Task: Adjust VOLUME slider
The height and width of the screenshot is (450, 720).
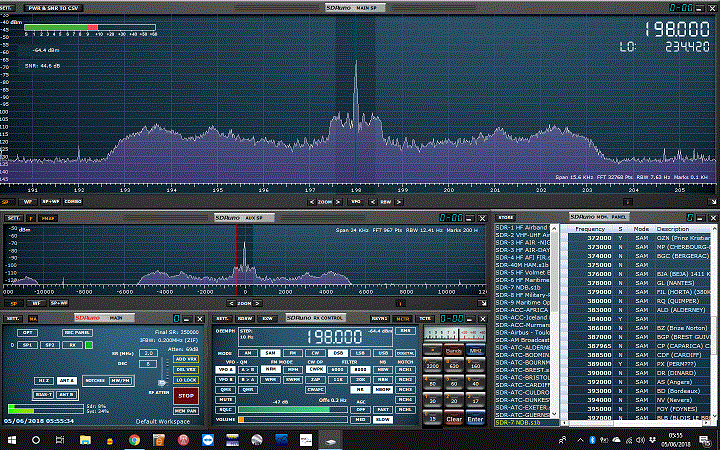Action: click(x=293, y=420)
